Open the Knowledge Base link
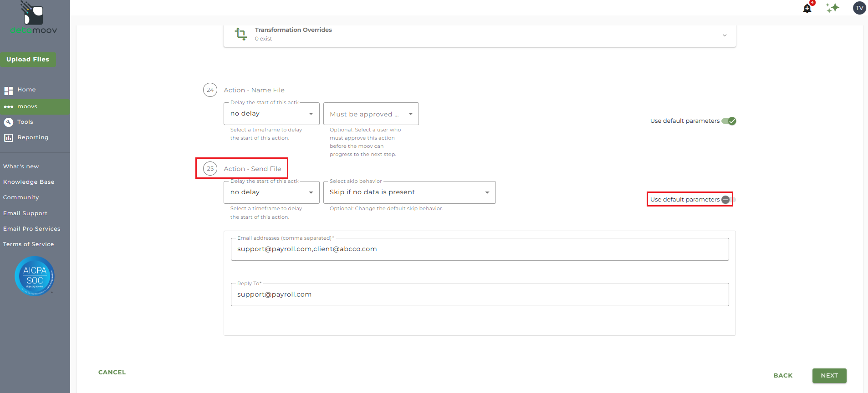Viewport: 868px width, 393px height. pos(29,182)
